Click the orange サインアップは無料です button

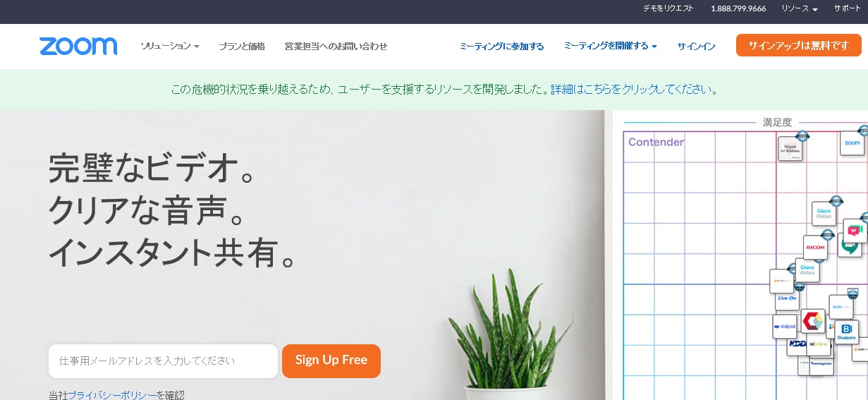tap(798, 45)
